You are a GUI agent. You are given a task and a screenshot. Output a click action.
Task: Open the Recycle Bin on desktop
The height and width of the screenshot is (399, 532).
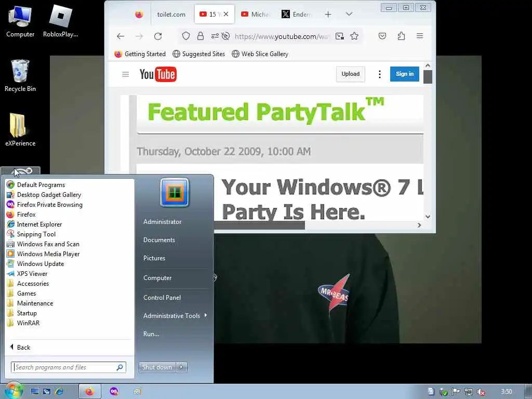point(20,75)
